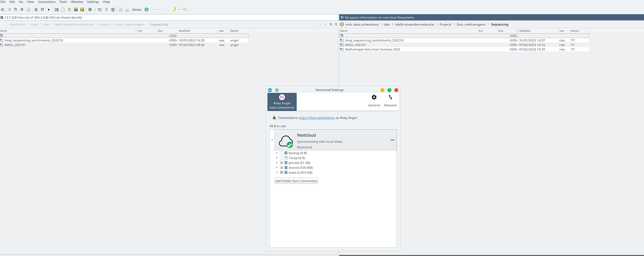Viewport: 644px width, 256px height.
Task: Select Methanogen bins from Sumava 2022 folder
Action: click(372, 49)
